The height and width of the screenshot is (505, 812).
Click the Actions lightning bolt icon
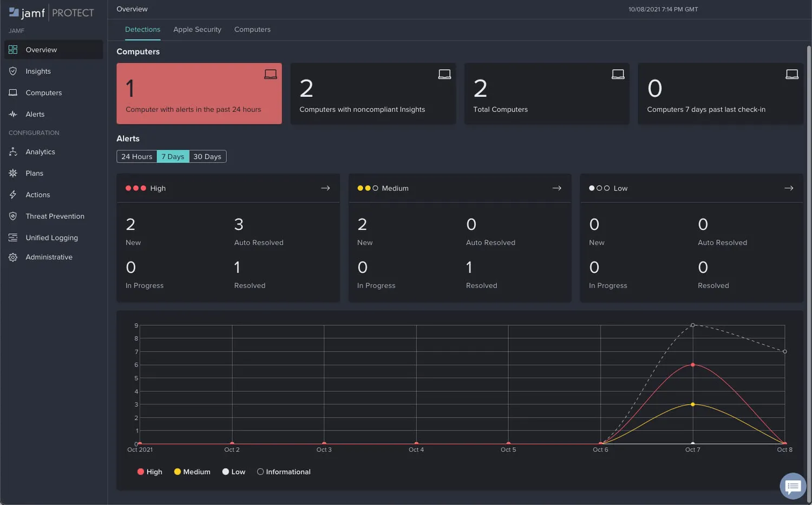pos(13,195)
